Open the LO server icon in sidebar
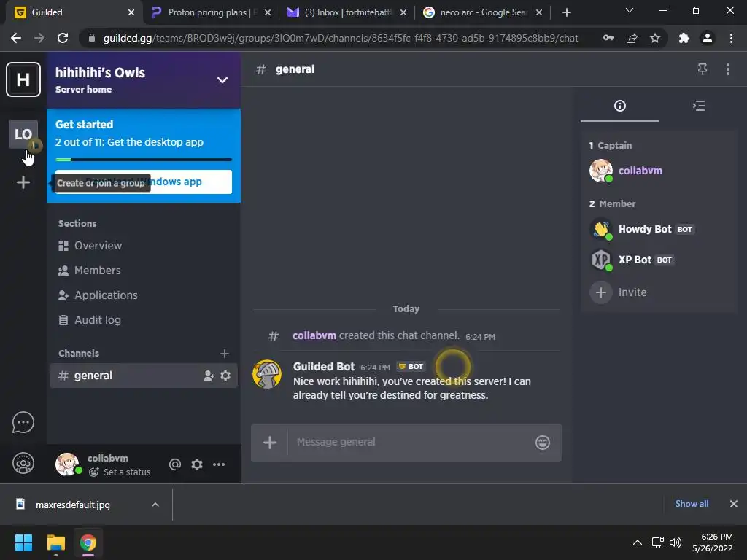The width and height of the screenshot is (747, 560). click(x=23, y=134)
